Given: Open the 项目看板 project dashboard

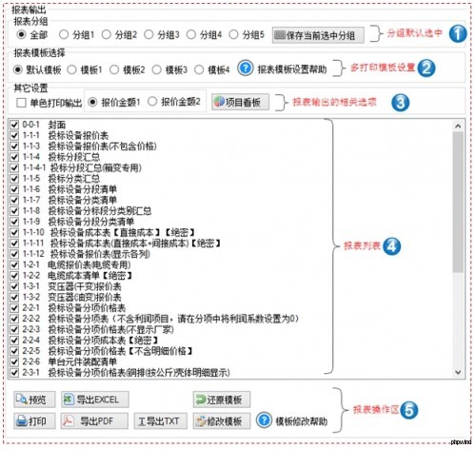Looking at the screenshot, I should click(240, 102).
